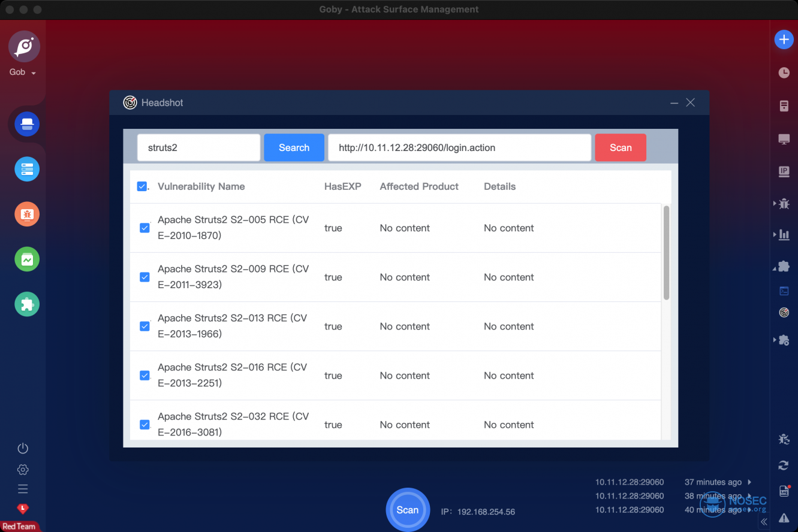Select Apache Struts2 S2-005 RCE row name
798x532 pixels.
(x=233, y=228)
